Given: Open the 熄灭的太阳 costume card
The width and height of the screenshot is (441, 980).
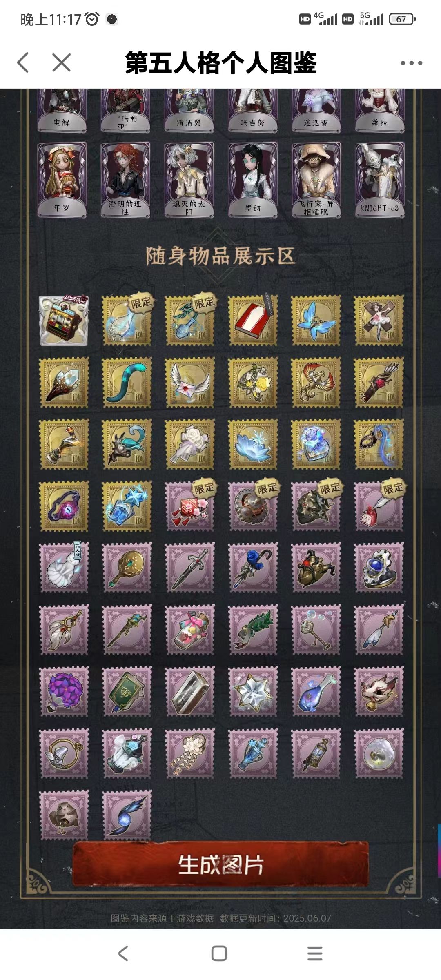Looking at the screenshot, I should [189, 180].
